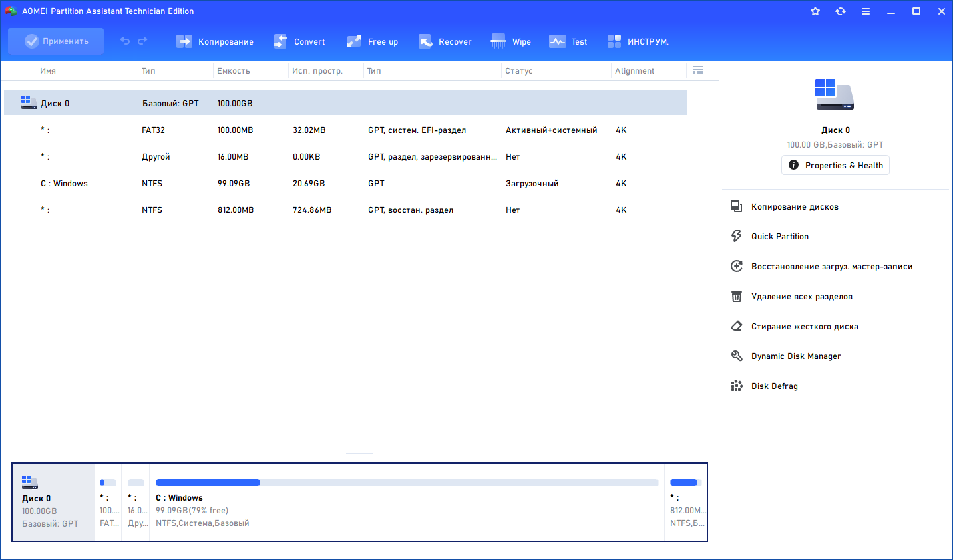Screen dimensions: 953x560
Task: Click the large disk icon in right panel
Action: pos(835,94)
